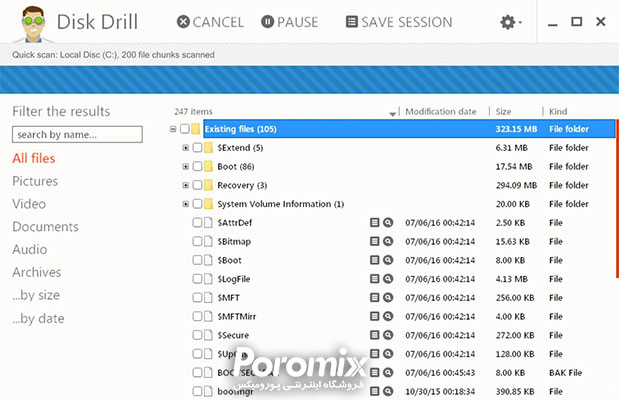
Task: Click the hex view icon for $Bitmap
Action: [x=375, y=241]
